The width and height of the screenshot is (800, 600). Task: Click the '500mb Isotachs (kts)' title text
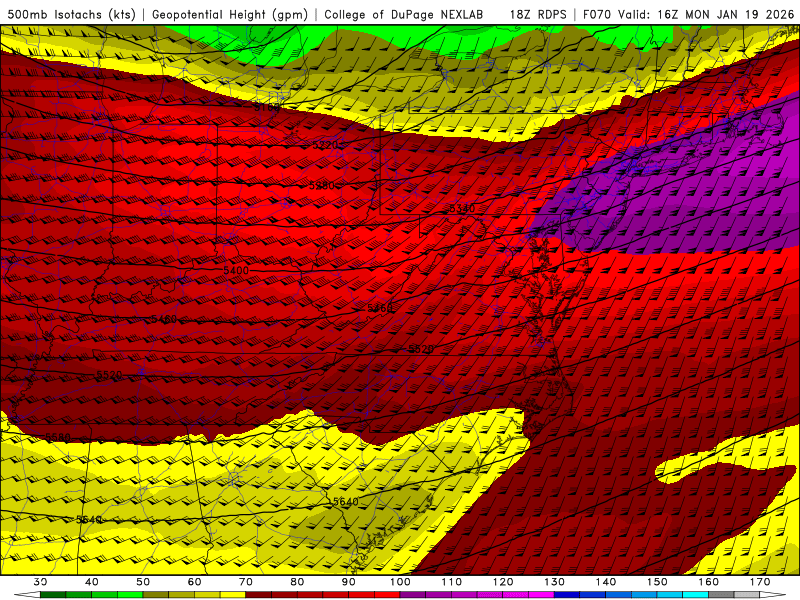[x=71, y=14]
